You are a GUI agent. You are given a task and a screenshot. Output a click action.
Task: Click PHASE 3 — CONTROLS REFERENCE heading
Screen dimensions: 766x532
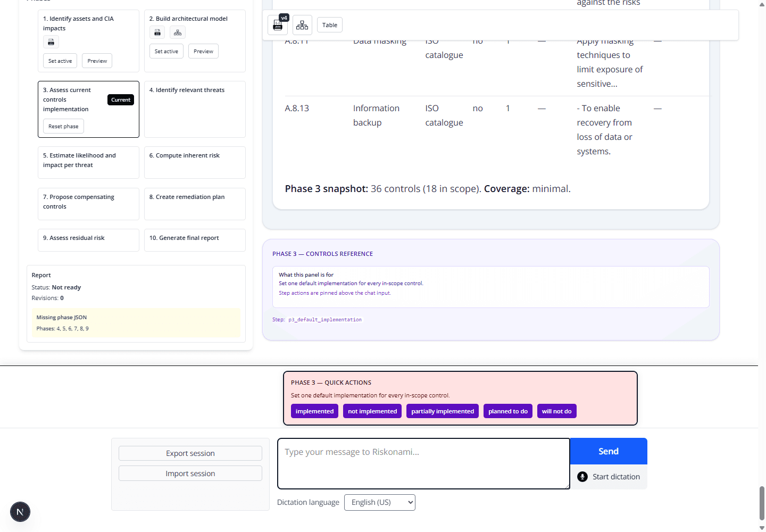323,254
